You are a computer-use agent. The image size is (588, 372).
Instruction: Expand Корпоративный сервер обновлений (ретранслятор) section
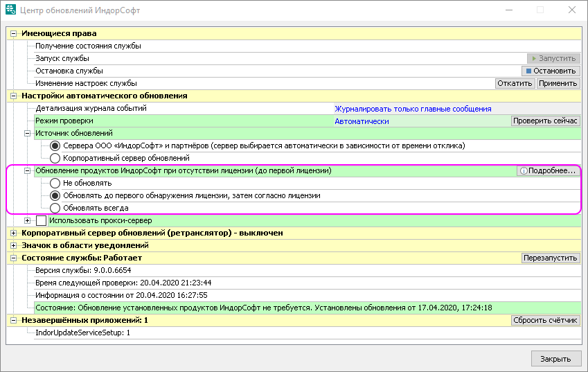point(13,233)
